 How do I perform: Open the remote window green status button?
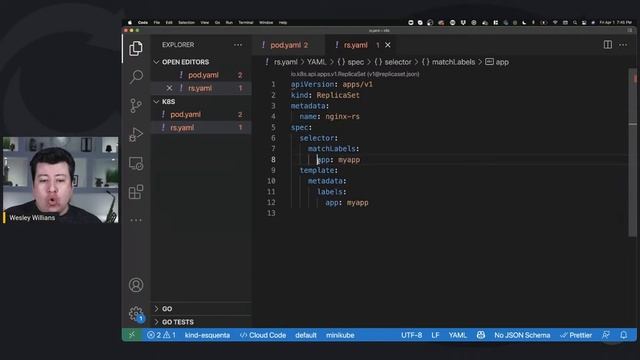(x=132, y=335)
